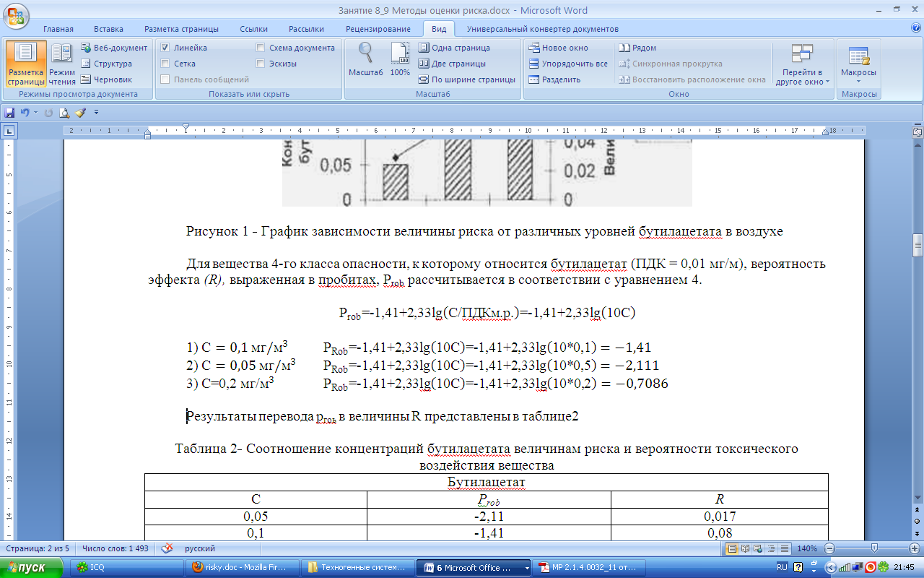924x578 pixels.
Task: Switch to Web Layout in status bar
Action: click(759, 548)
